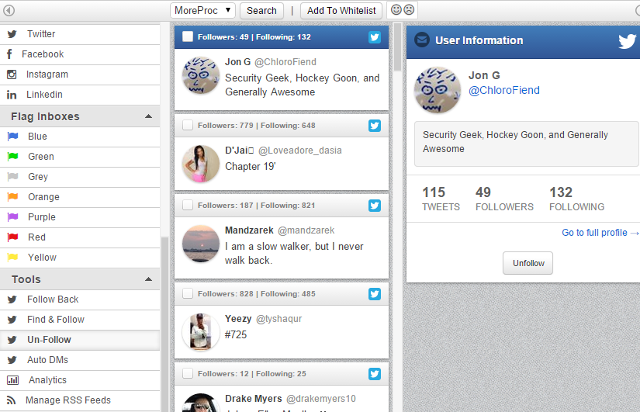Select the Blue flag icon

point(13,136)
